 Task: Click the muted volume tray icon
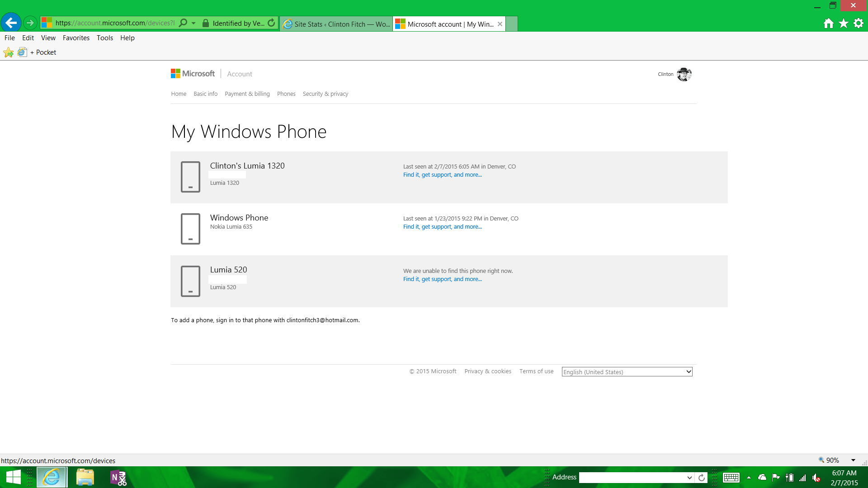(x=816, y=478)
